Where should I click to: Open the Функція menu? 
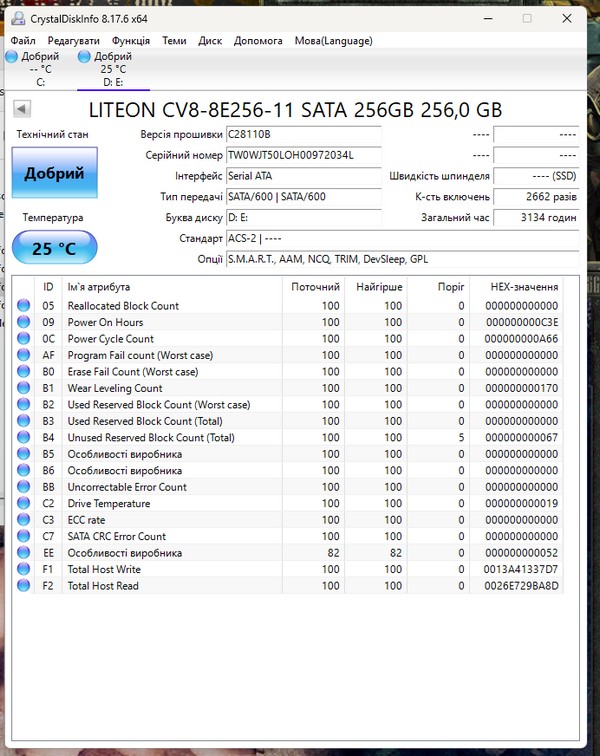[x=131, y=41]
